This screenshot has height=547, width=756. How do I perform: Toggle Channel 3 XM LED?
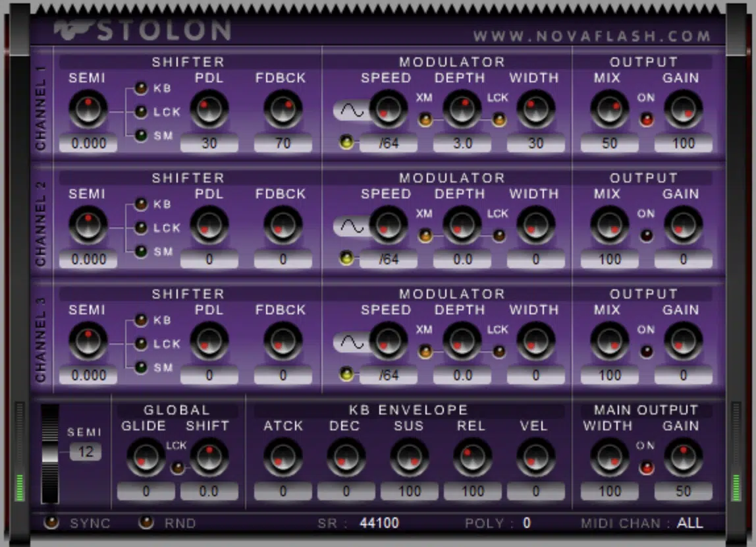point(425,351)
